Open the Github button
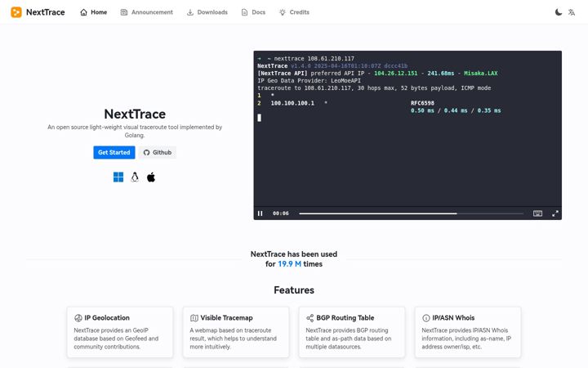The height and width of the screenshot is (368, 588). point(158,152)
